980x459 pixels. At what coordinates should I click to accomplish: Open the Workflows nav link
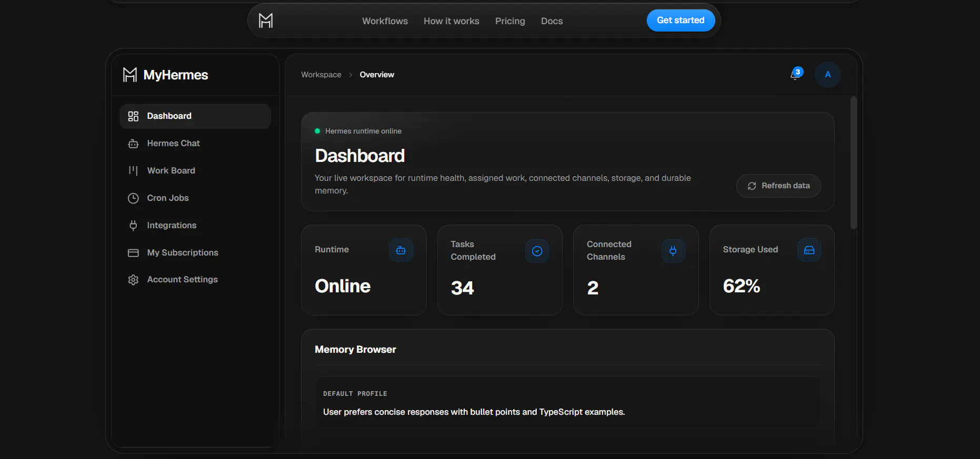385,21
